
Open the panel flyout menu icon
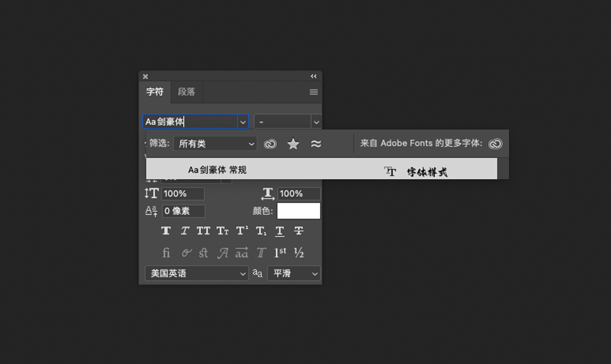click(x=313, y=92)
